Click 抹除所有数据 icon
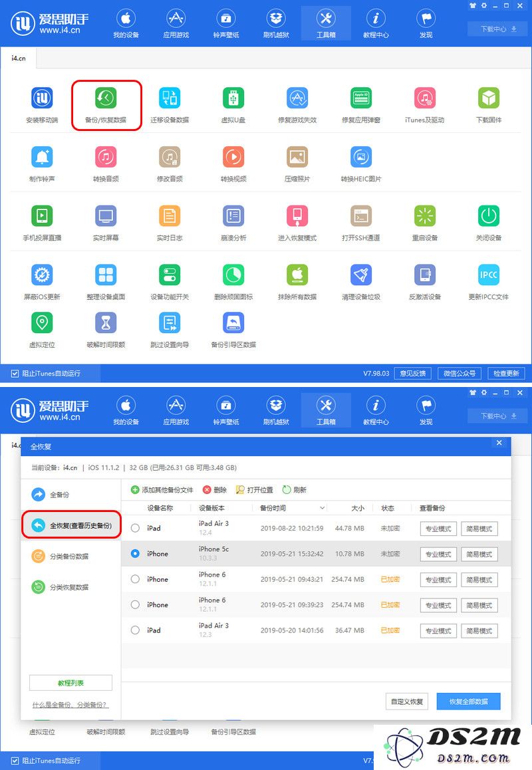This screenshot has height=770, width=532. click(x=297, y=275)
